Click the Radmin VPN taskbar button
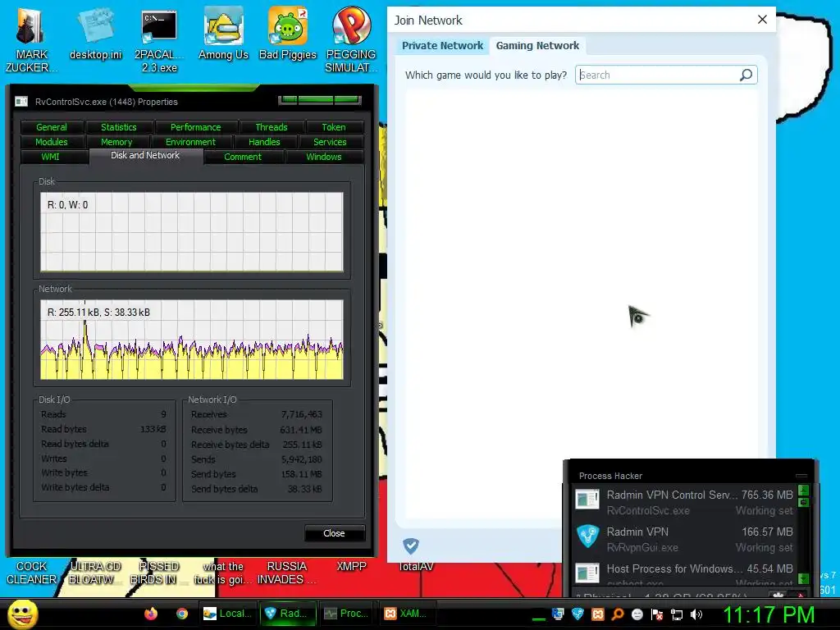 [x=289, y=614]
